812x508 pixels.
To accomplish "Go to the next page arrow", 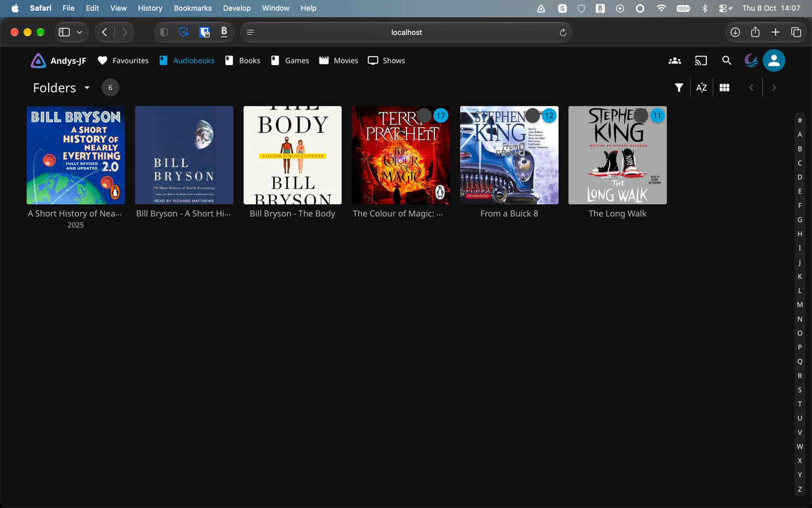I will pyautogui.click(x=774, y=88).
